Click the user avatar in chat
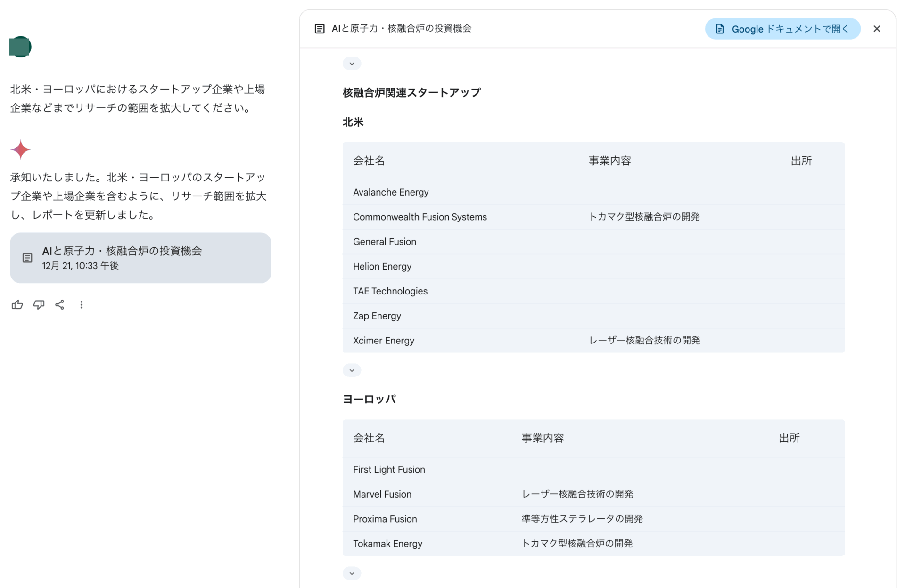The image size is (905, 588). [20, 47]
